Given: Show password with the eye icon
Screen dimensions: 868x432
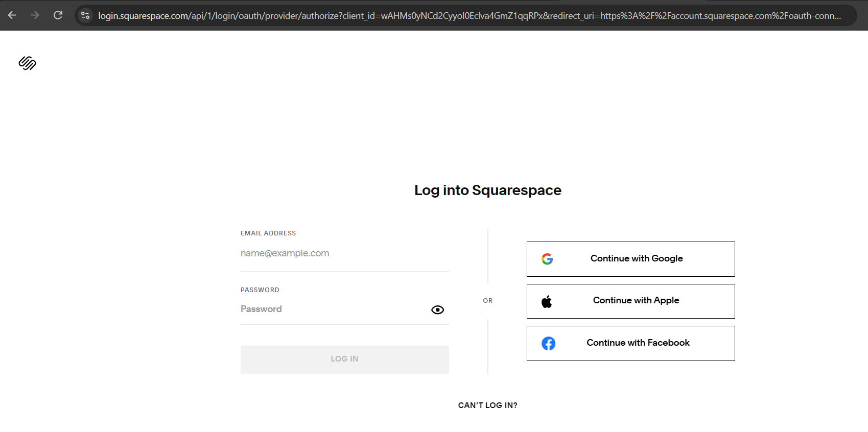Looking at the screenshot, I should [x=437, y=310].
